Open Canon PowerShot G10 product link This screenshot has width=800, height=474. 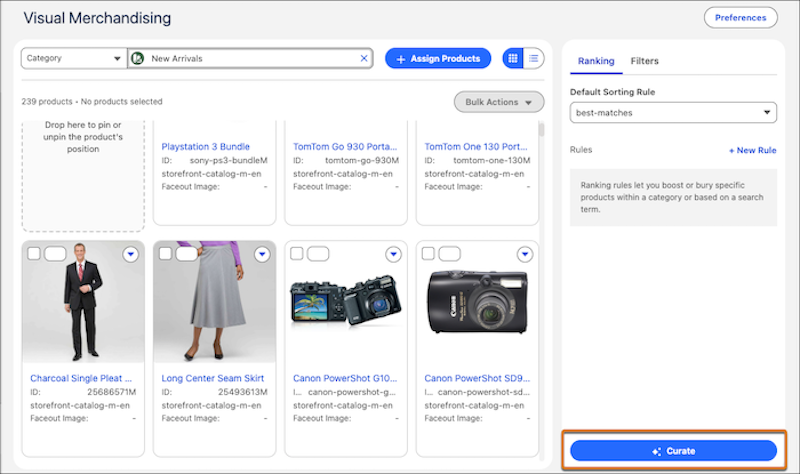click(345, 379)
